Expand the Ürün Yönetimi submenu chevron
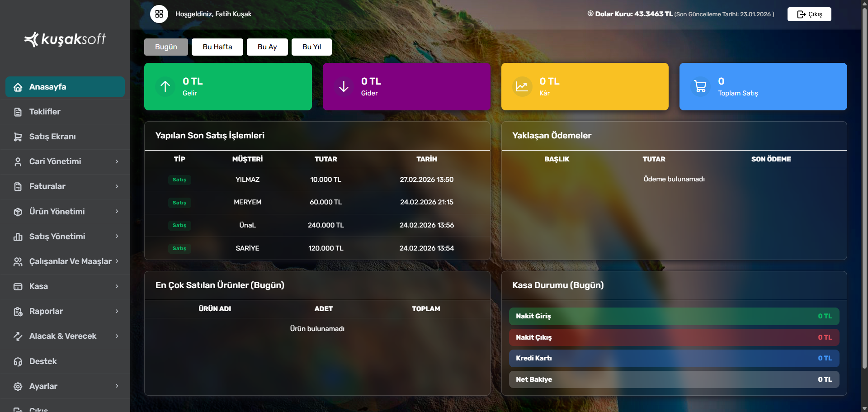The width and height of the screenshot is (868, 412). (x=117, y=212)
